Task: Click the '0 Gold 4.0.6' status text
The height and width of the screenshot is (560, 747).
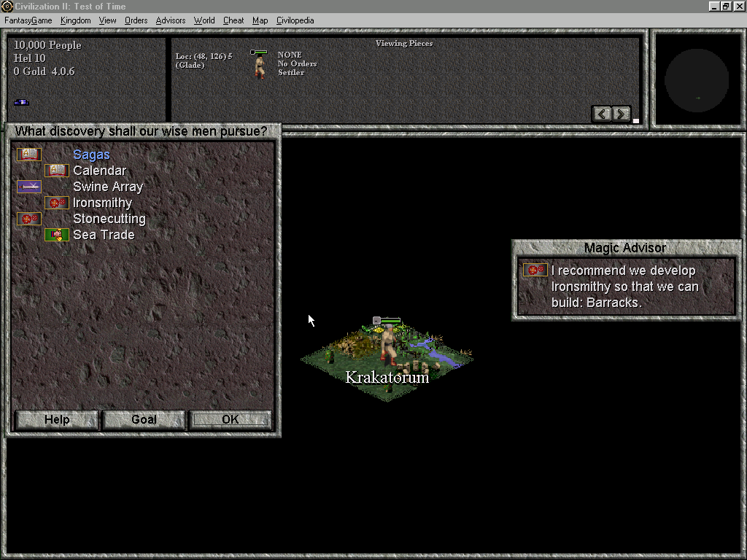Action: coord(44,71)
